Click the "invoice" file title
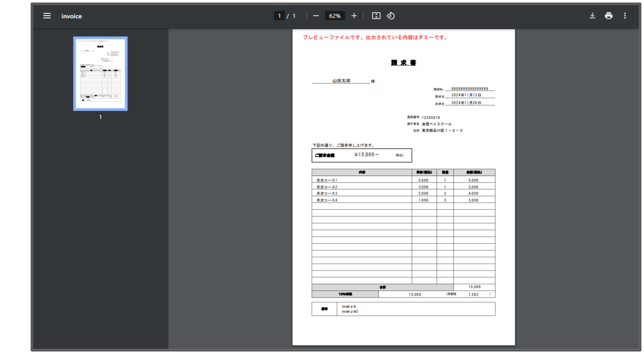644x355 pixels. point(71,16)
